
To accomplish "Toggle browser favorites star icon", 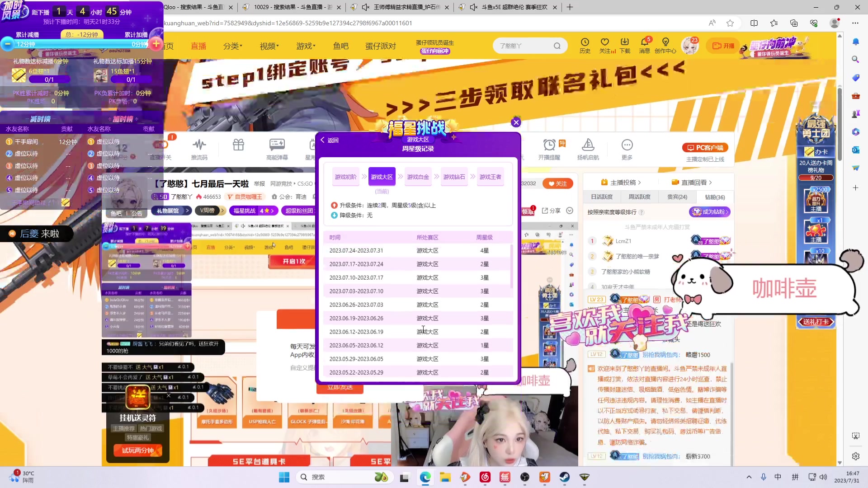I will (x=730, y=23).
